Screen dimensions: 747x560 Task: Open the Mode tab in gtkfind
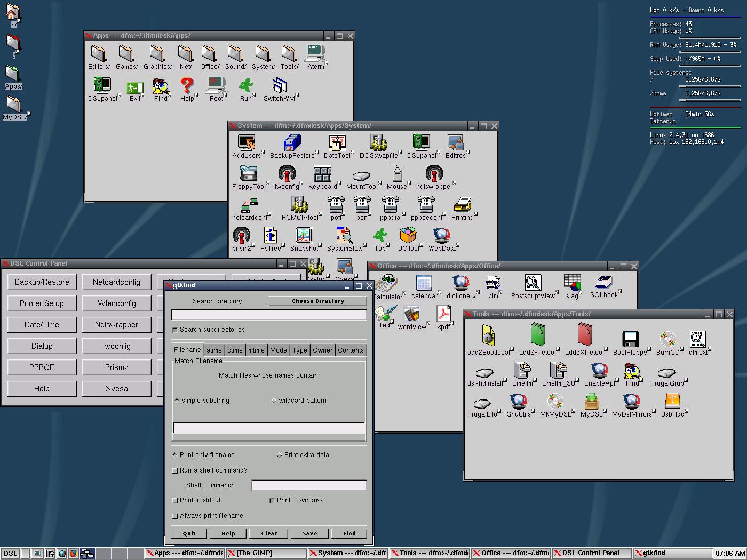(279, 350)
